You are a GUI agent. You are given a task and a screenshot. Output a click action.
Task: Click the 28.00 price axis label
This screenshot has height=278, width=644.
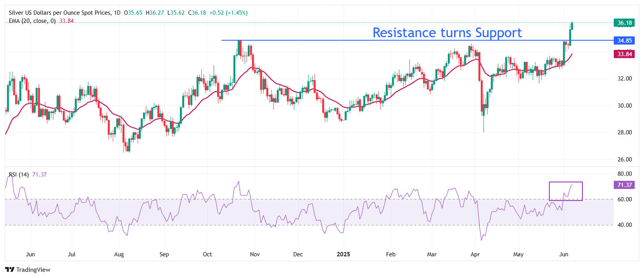point(624,133)
